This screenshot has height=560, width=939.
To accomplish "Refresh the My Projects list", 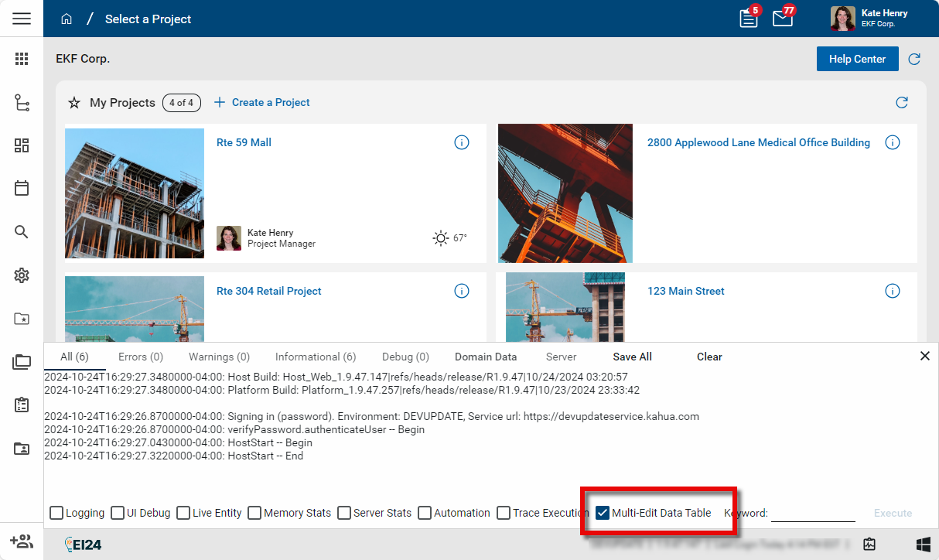I will [x=901, y=102].
